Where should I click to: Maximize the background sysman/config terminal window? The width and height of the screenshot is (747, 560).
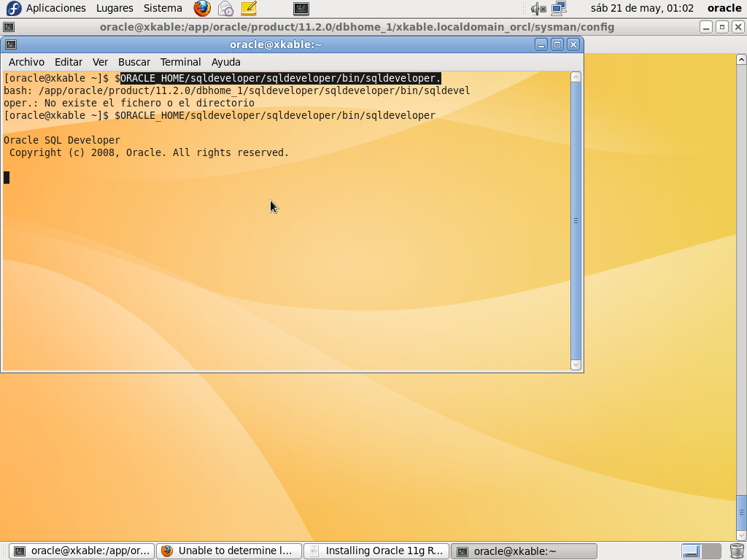click(x=721, y=27)
